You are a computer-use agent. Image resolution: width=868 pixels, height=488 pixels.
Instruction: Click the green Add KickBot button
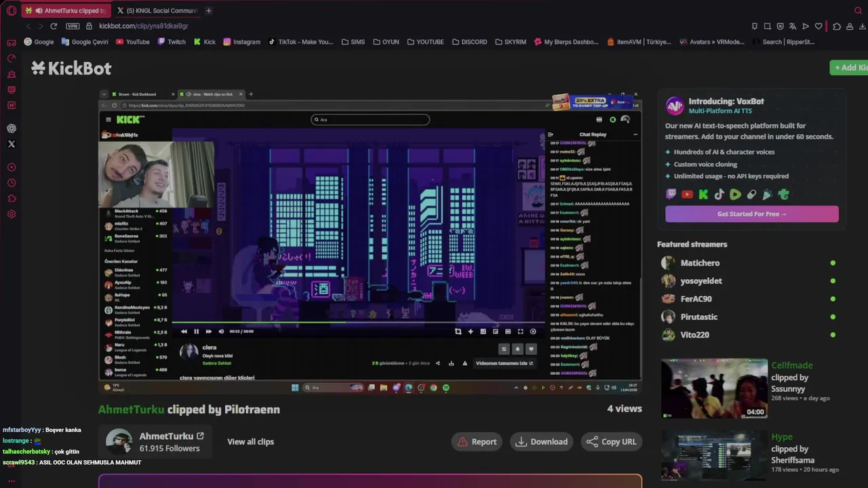click(849, 67)
